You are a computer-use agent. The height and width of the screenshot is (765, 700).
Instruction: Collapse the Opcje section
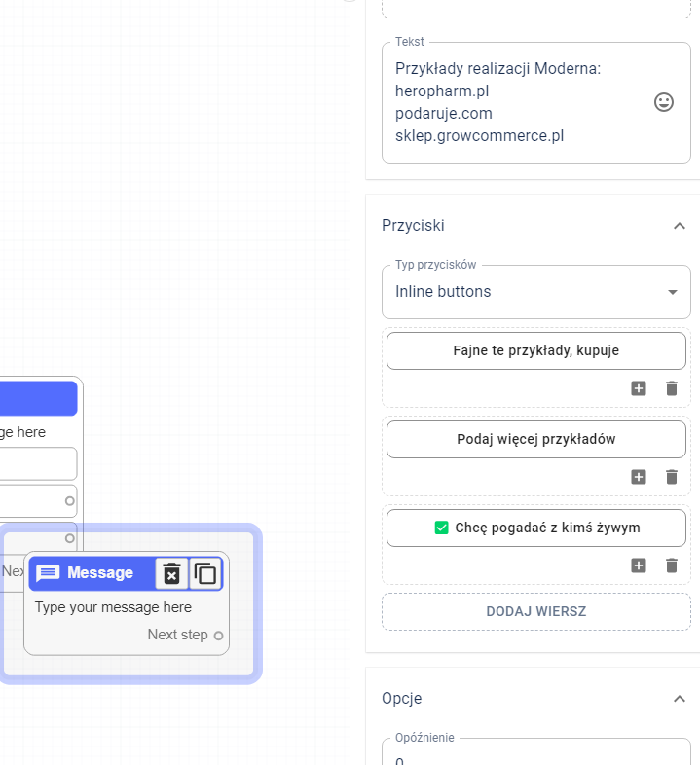pos(680,699)
